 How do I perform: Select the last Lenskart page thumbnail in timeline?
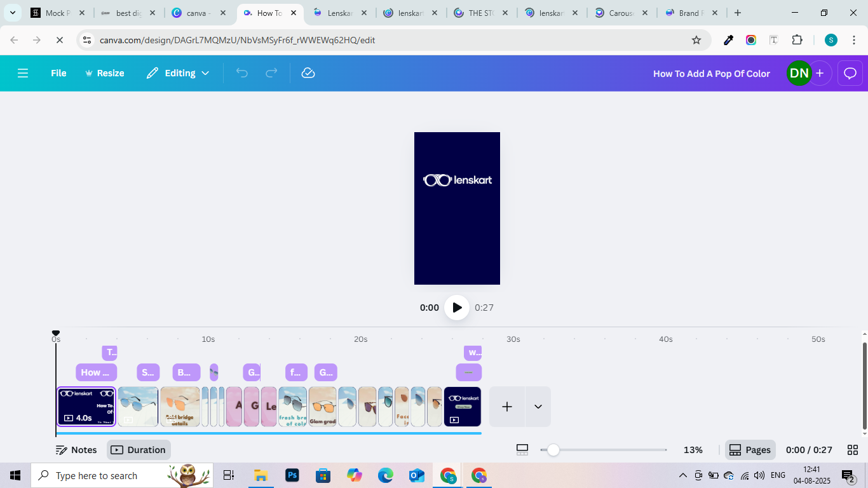[463, 407]
